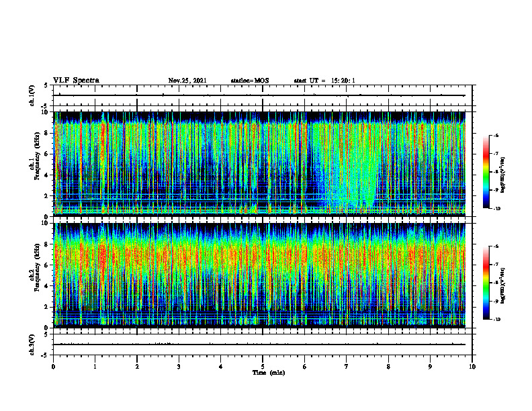Click the "ch.3(V)" waveform axis label
This screenshot has width=532, height=411.
tap(32, 345)
